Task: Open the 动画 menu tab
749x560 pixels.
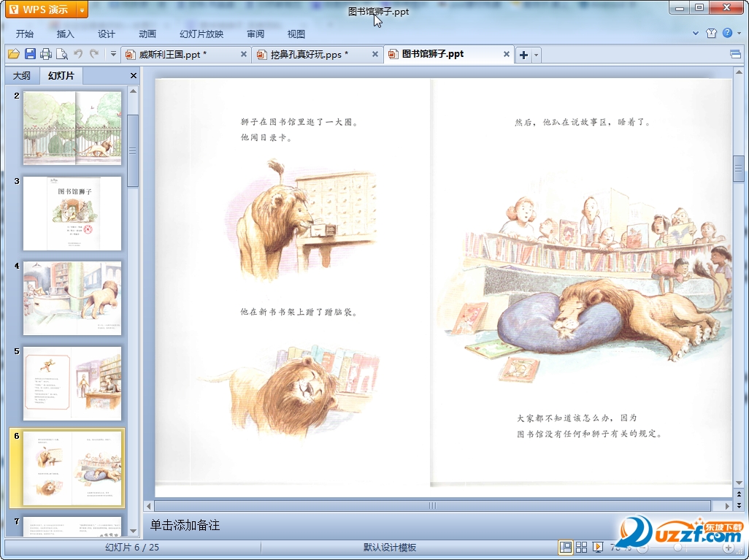Action: [147, 34]
